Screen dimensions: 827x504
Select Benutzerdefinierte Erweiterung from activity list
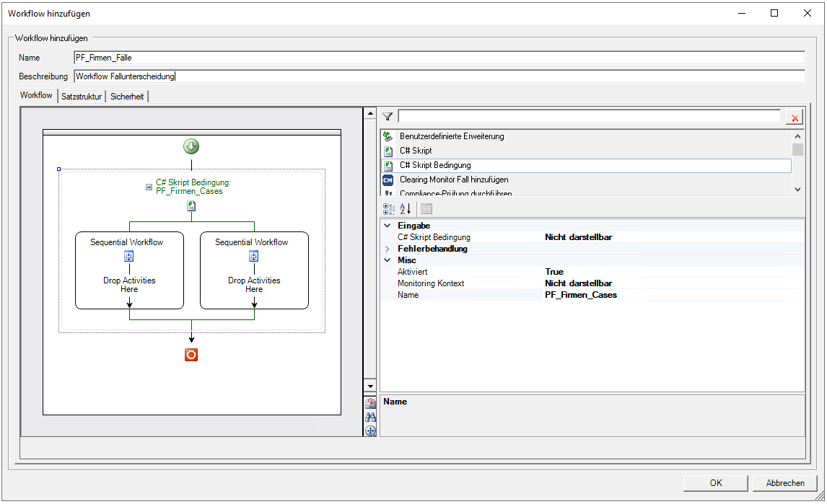[586, 136]
